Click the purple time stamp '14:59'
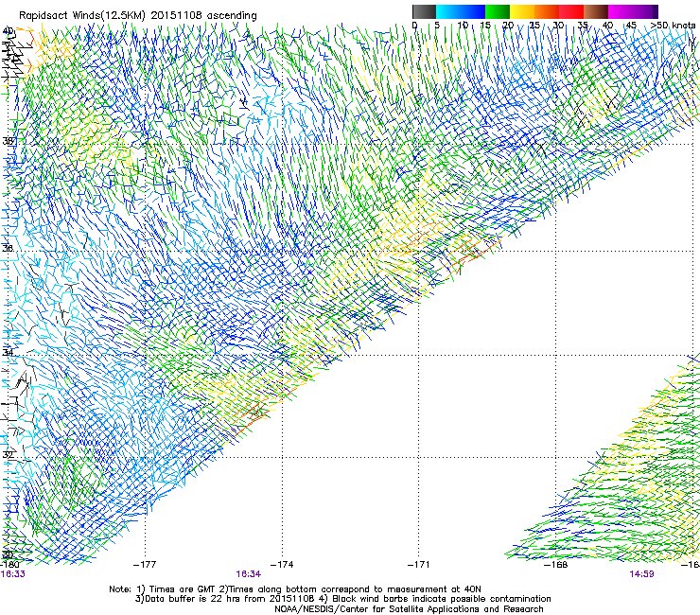The image size is (700, 615). [642, 574]
